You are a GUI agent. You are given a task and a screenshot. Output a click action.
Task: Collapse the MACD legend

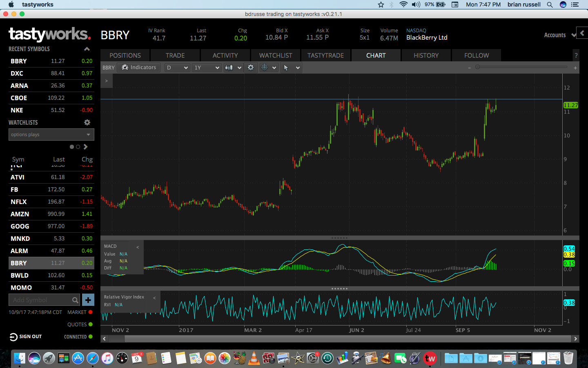[x=138, y=247]
